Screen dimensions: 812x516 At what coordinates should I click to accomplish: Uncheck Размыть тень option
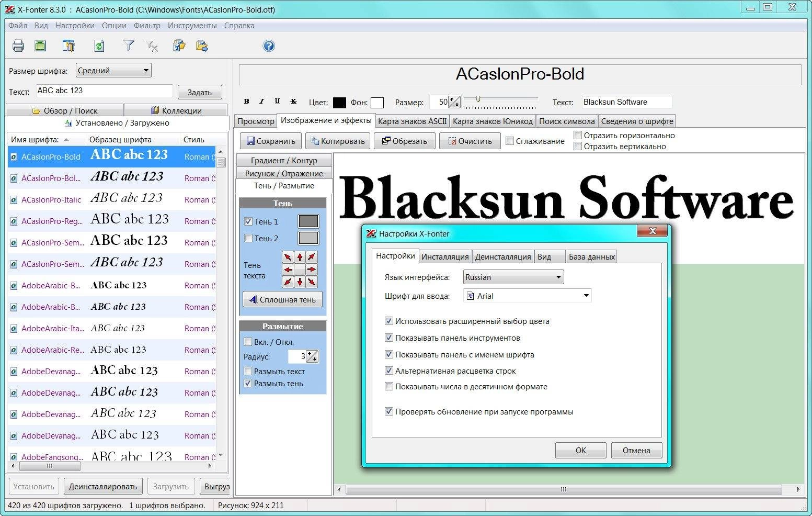point(248,383)
